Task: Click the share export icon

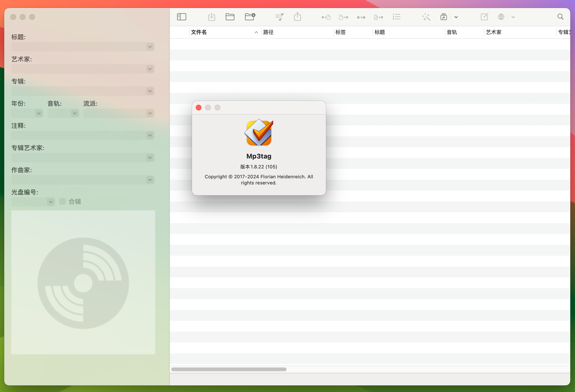Action: [297, 17]
